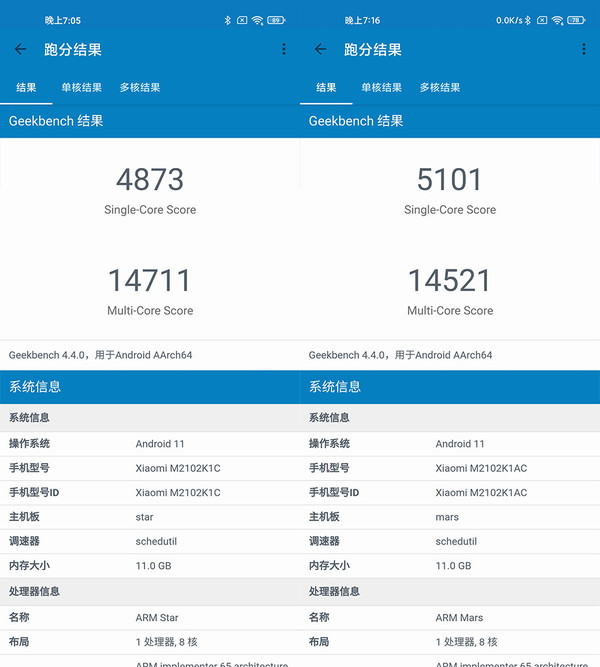The width and height of the screenshot is (600, 667).
Task: Tap the multi-core score 14711
Action: tap(150, 280)
